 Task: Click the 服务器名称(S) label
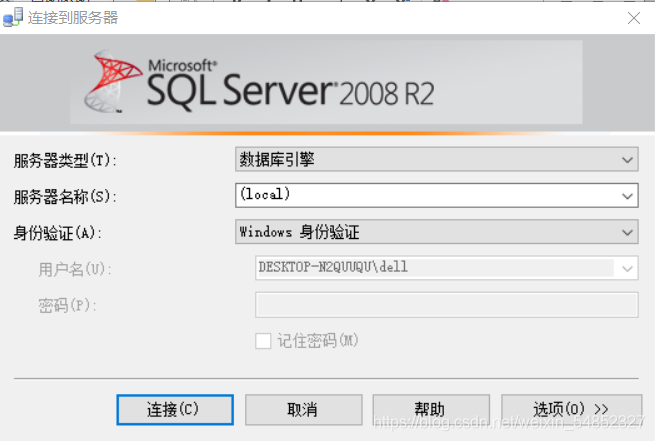pyautogui.click(x=65, y=197)
